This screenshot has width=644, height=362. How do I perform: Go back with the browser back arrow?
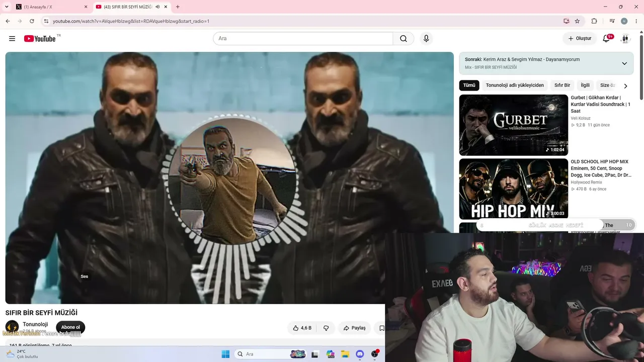pyautogui.click(x=8, y=21)
